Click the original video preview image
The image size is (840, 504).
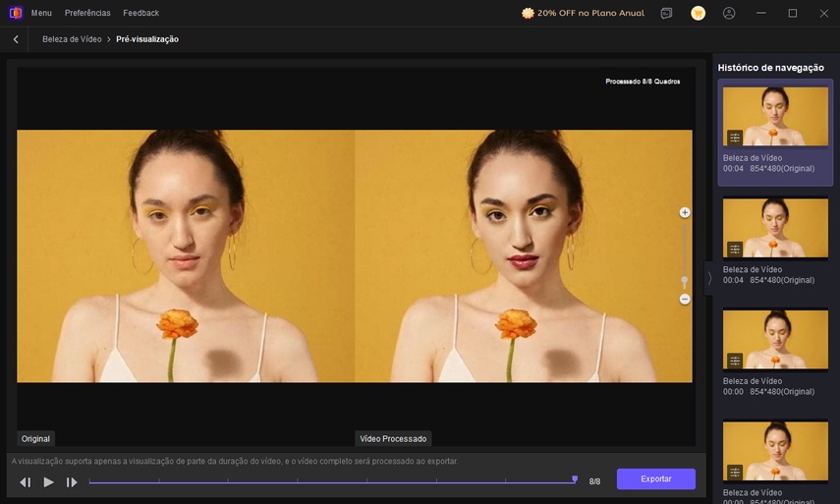click(x=186, y=256)
